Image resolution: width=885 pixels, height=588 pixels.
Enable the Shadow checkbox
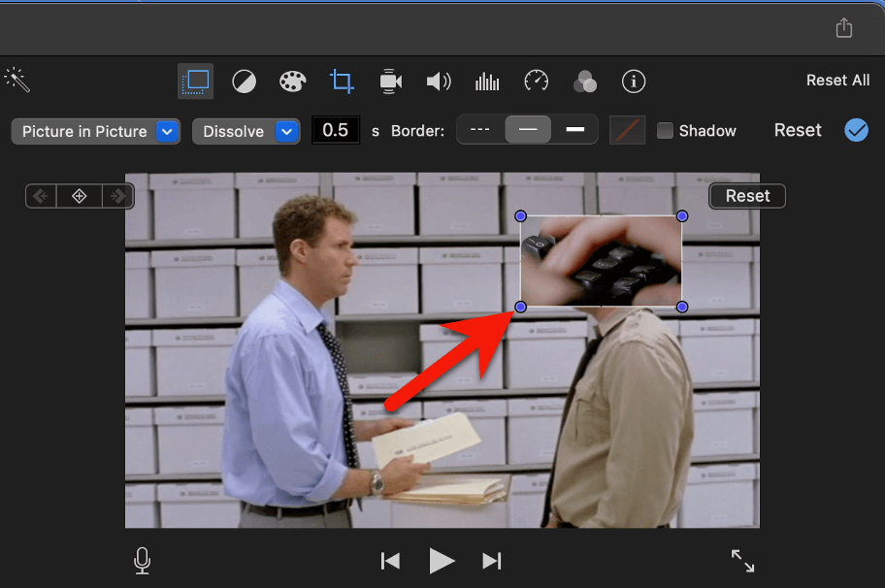[x=665, y=131]
